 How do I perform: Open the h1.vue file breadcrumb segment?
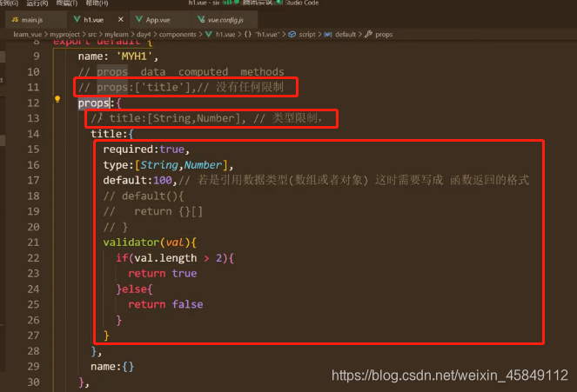tap(225, 35)
